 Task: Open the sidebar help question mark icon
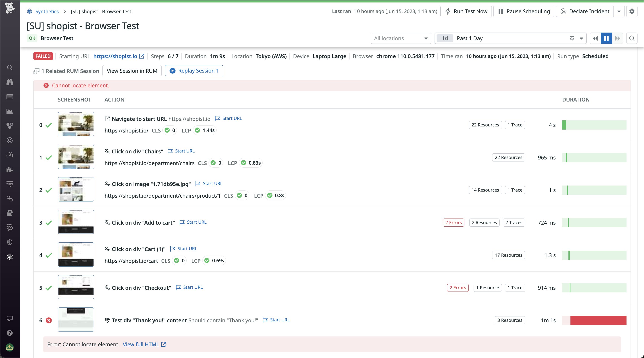(x=10, y=333)
